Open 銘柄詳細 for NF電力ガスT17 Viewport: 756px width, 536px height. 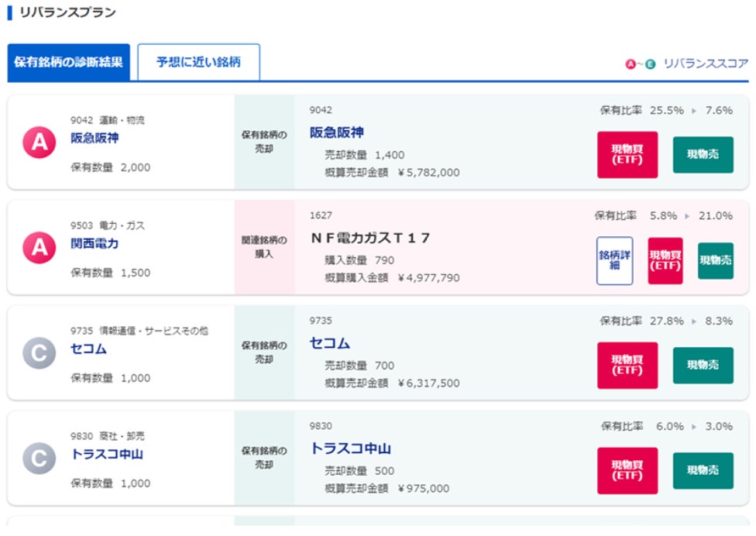(614, 260)
